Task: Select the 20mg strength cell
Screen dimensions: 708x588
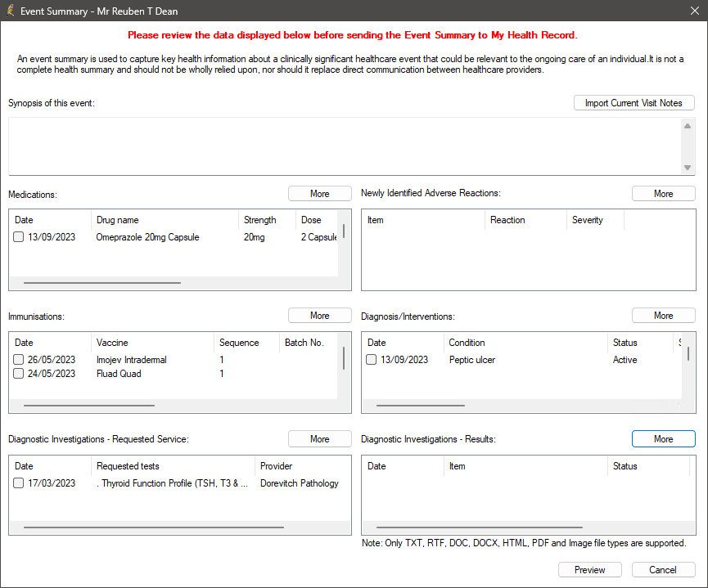Action: (255, 237)
